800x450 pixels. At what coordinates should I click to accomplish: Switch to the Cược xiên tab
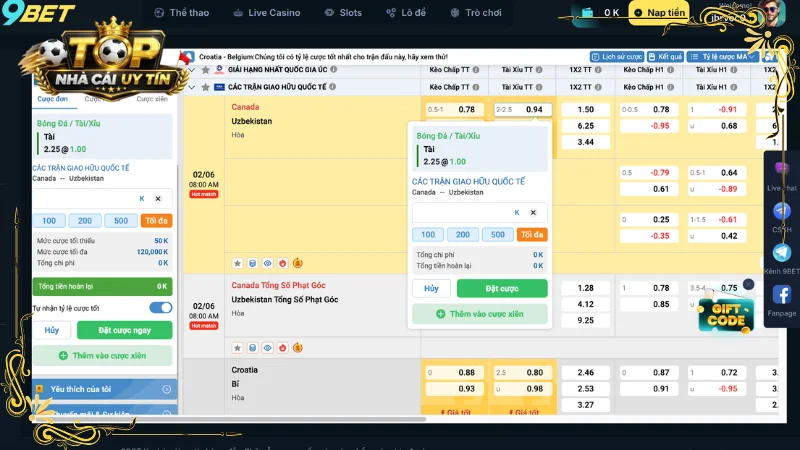[x=152, y=99]
